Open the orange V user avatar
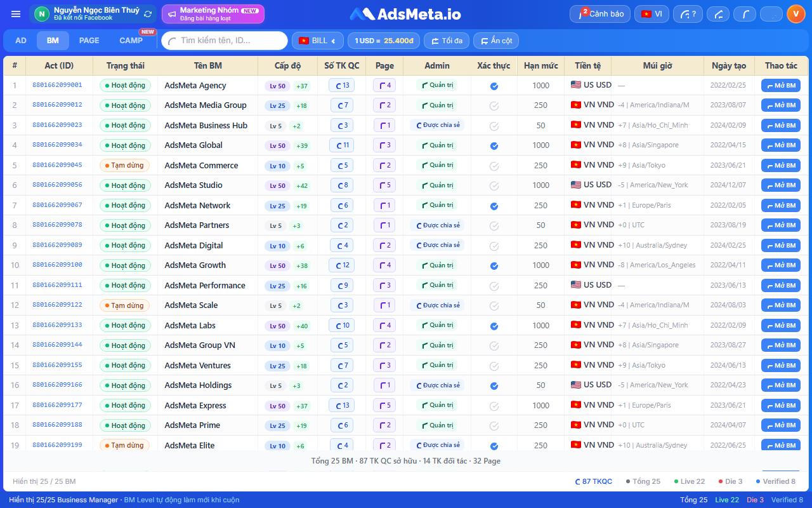Image resolution: width=812 pixels, height=508 pixels. [x=796, y=14]
